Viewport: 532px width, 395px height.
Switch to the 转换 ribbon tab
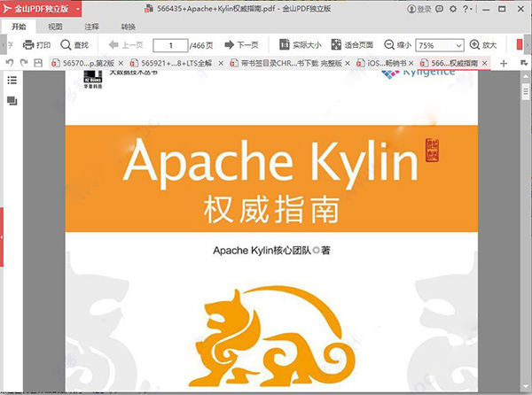[129, 27]
